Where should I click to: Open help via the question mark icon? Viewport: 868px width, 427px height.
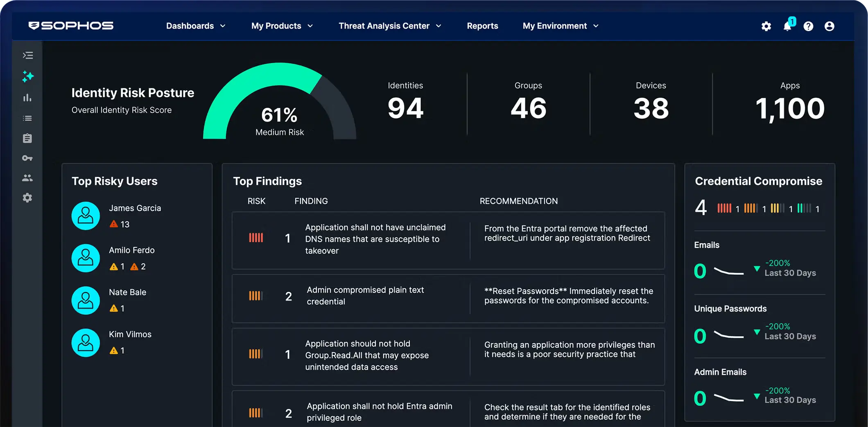[x=808, y=26]
